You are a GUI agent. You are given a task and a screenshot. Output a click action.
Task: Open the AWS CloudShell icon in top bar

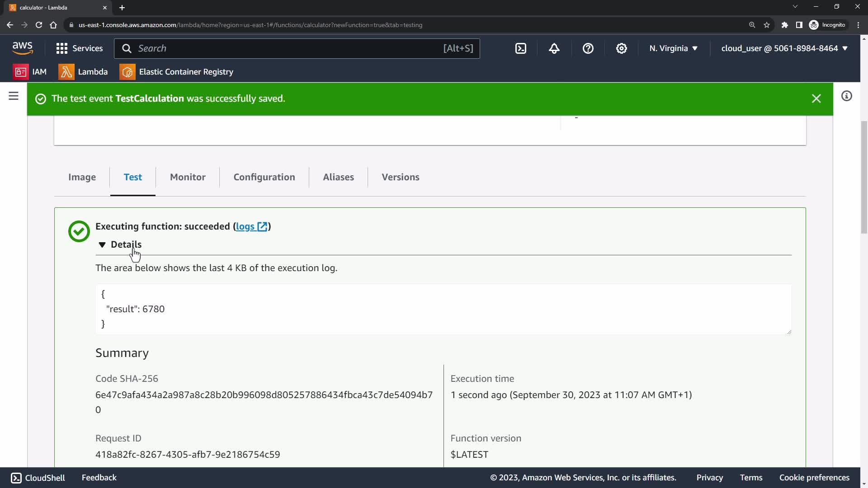point(521,48)
